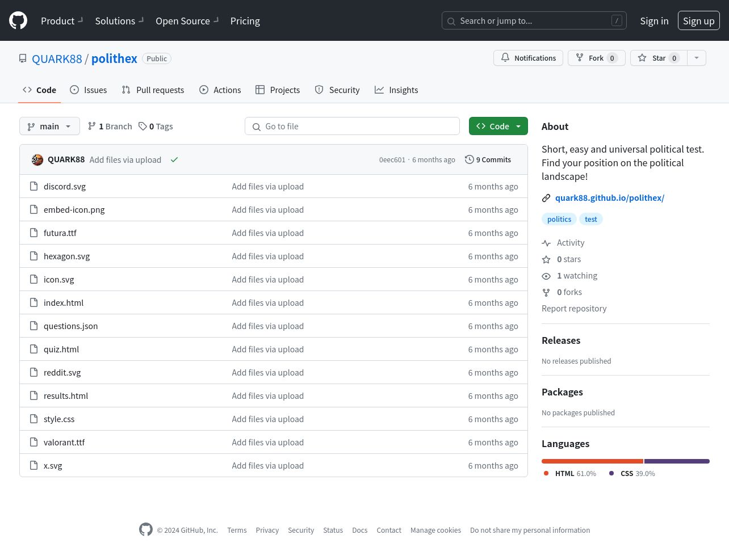Image resolution: width=729 pixels, height=560 pixels.
Task: Click the repository icon before QUARK88
Action: (23, 58)
